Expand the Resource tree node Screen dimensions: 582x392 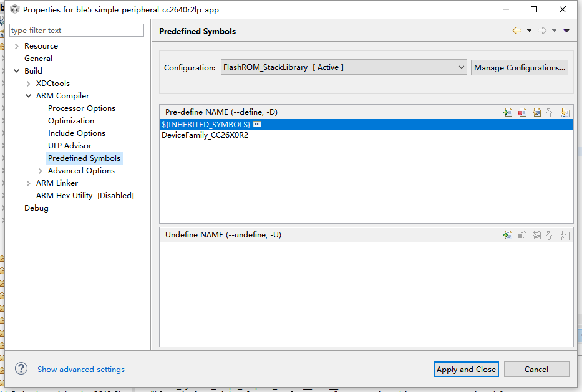point(16,46)
